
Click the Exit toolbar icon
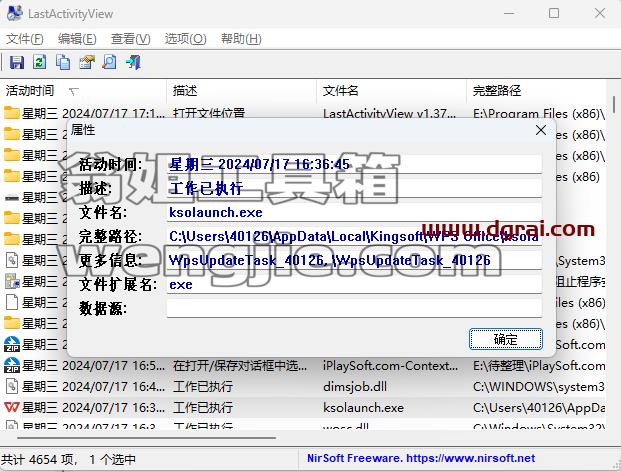pyautogui.click(x=133, y=62)
